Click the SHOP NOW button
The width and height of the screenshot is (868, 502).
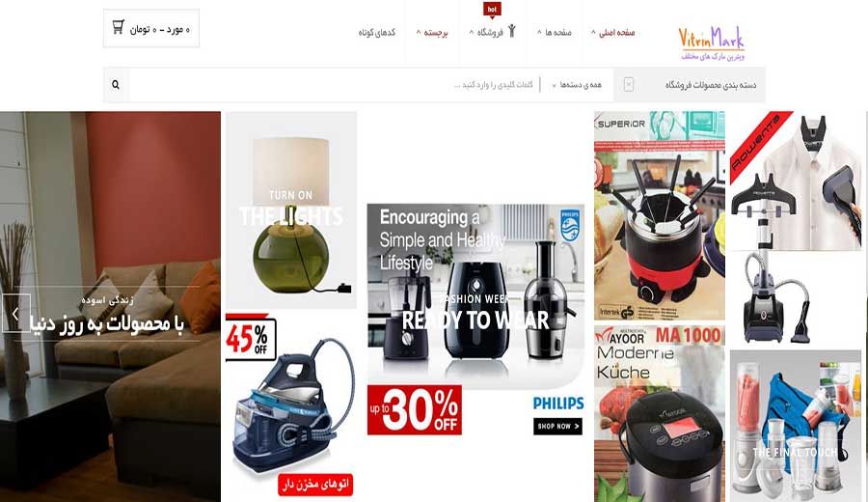click(557, 426)
